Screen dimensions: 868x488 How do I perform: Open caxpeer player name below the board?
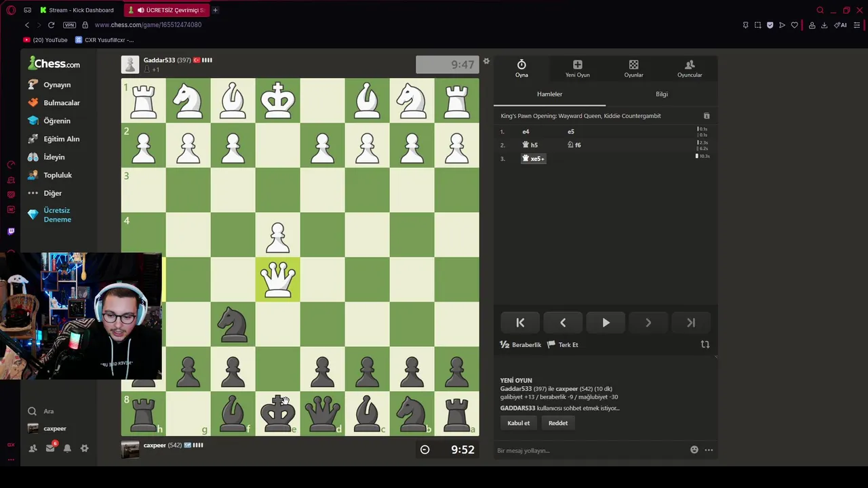click(155, 445)
